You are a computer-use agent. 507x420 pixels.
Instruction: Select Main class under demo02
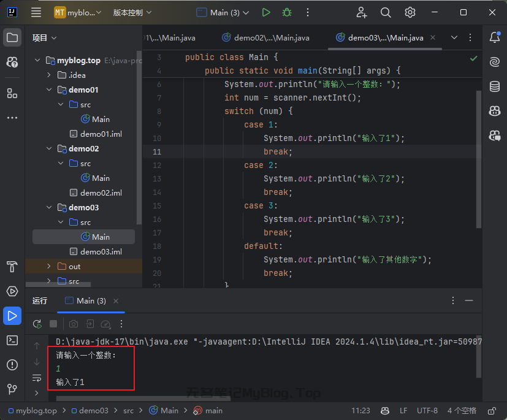point(96,178)
